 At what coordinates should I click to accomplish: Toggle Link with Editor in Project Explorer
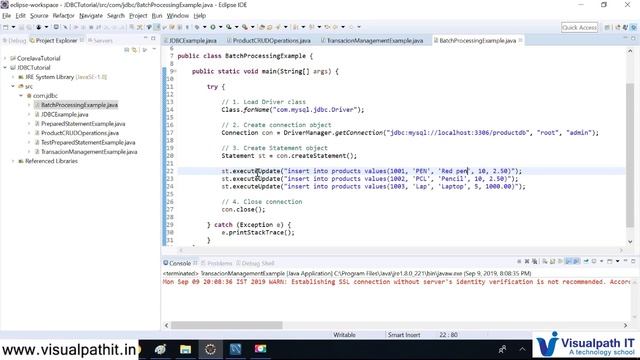[x=134, y=50]
